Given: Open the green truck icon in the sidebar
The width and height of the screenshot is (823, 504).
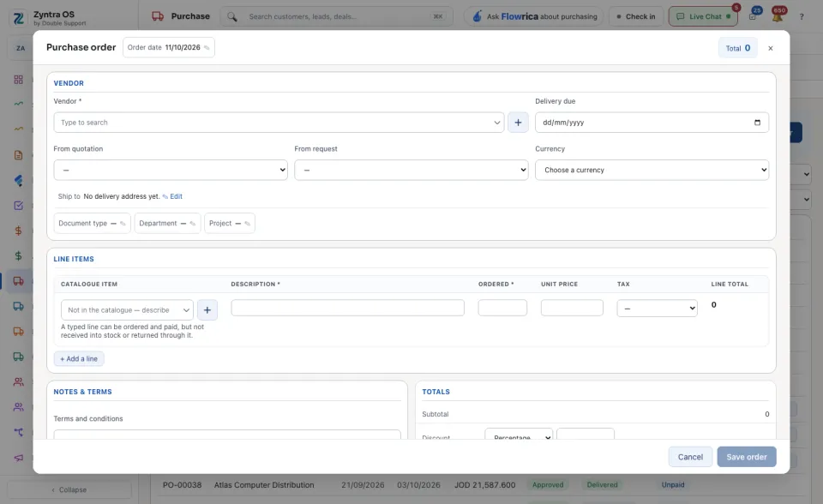Looking at the screenshot, I should click(18, 357).
